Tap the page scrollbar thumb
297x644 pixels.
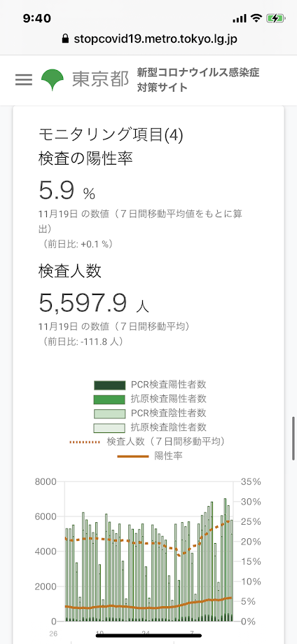click(x=294, y=438)
